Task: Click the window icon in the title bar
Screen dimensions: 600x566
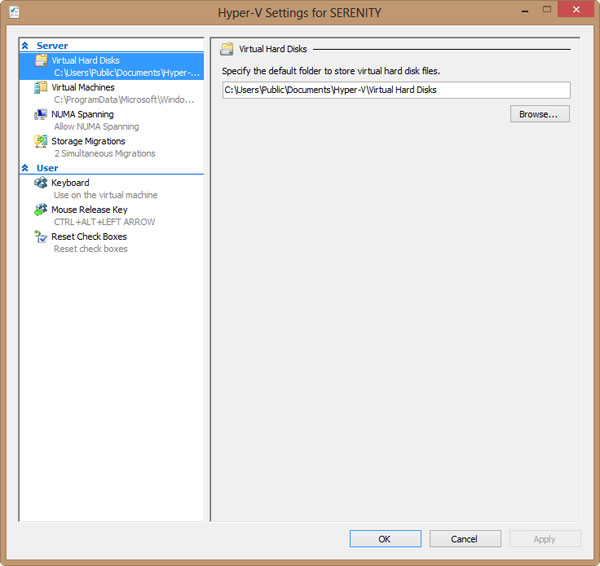Action: tap(15, 12)
